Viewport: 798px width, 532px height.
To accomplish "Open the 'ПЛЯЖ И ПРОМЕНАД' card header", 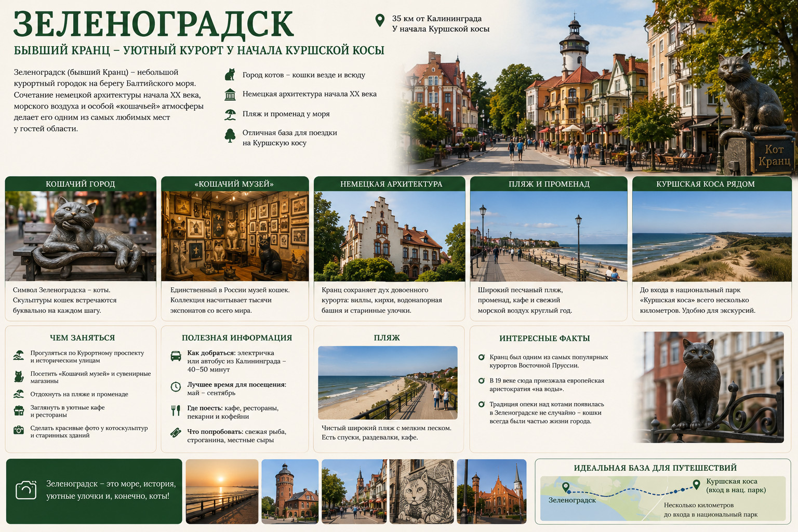I will point(549,184).
